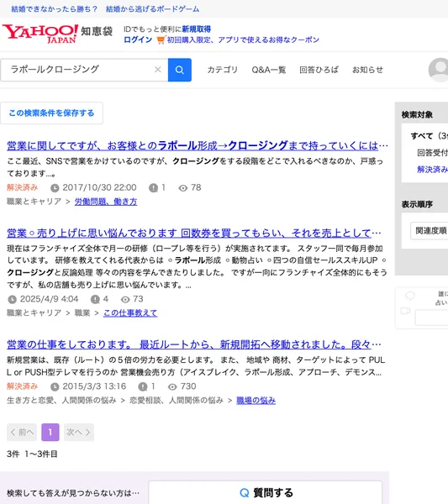
Task: Open result 営業の仕事をしております
Action: click(x=194, y=344)
